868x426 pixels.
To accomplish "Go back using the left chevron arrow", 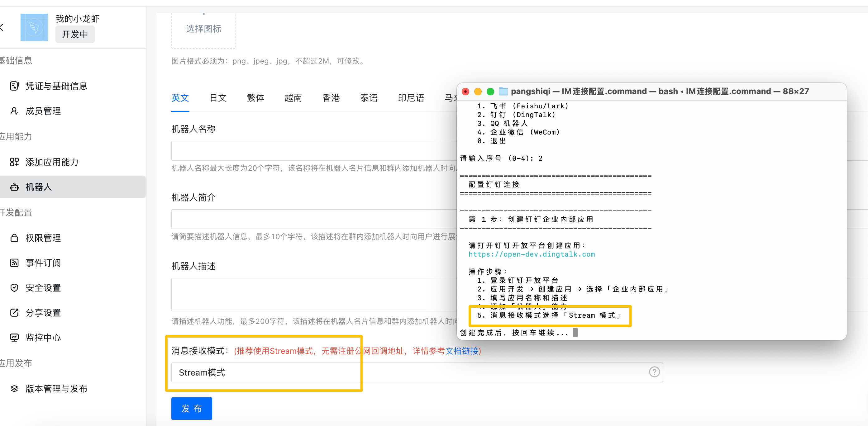I will [2, 27].
